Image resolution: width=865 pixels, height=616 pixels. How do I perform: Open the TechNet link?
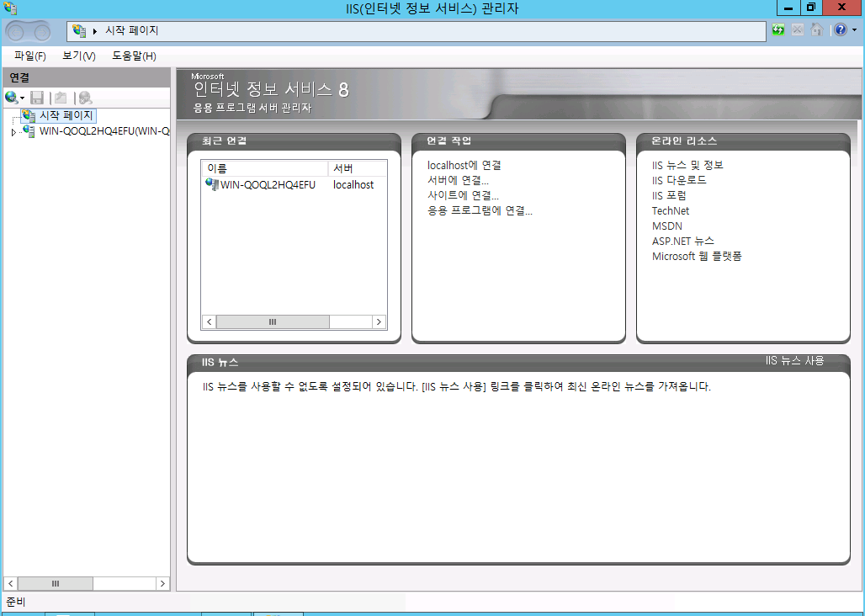[671, 210]
